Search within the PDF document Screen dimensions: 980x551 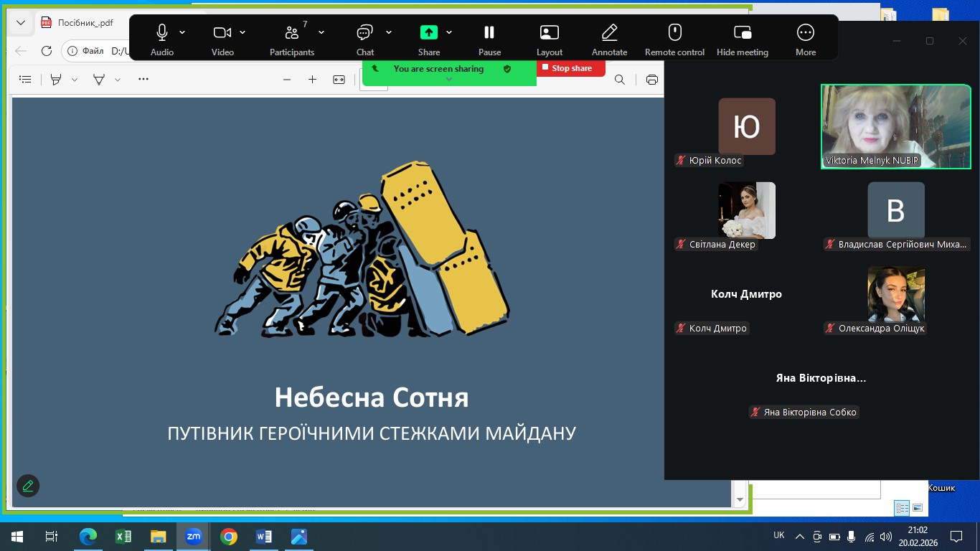coord(620,80)
